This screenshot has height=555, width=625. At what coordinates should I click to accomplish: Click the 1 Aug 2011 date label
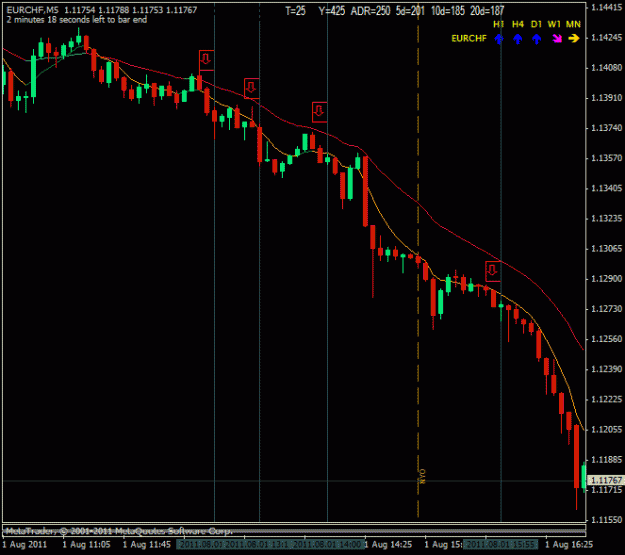(x=25, y=544)
